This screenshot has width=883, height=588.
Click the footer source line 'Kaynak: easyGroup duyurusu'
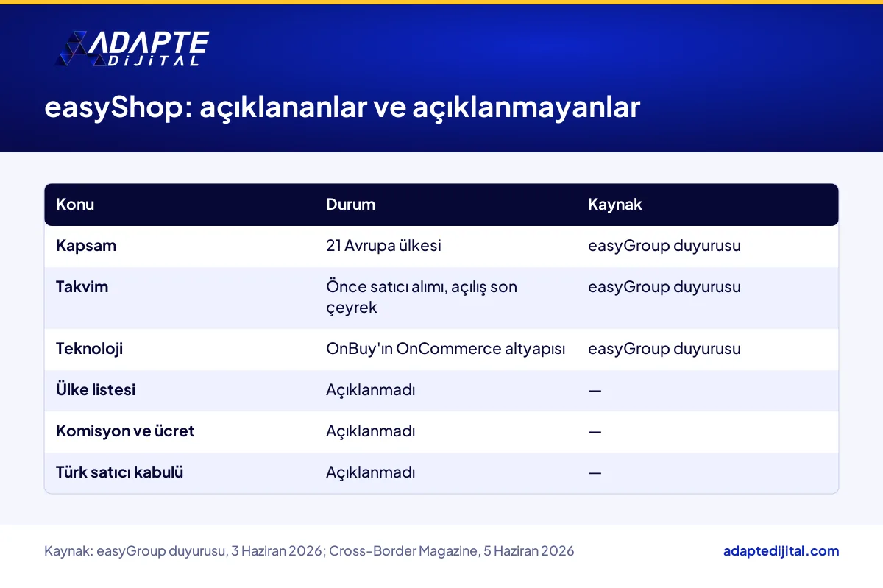309,551
